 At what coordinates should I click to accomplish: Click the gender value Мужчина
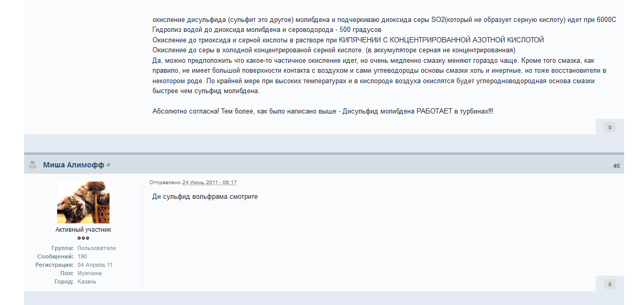90,273
